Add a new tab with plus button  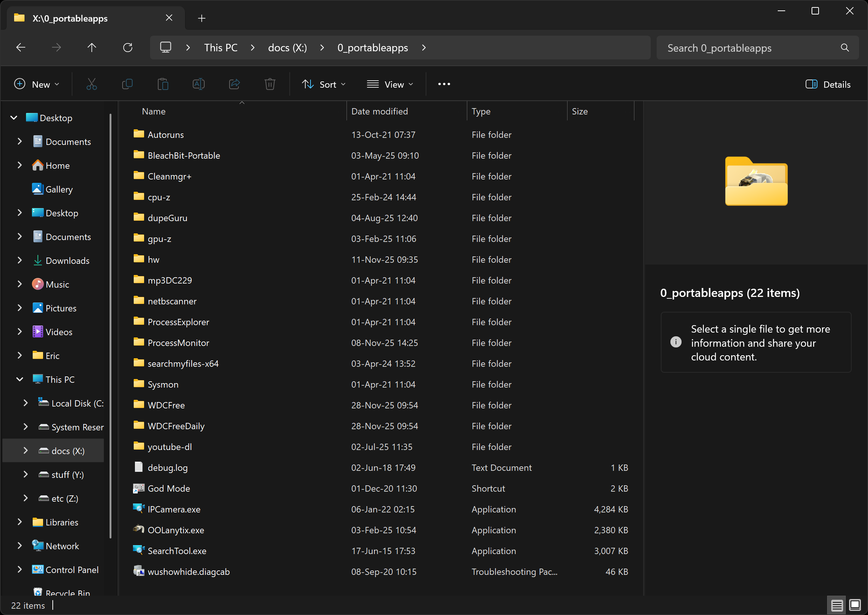click(201, 18)
